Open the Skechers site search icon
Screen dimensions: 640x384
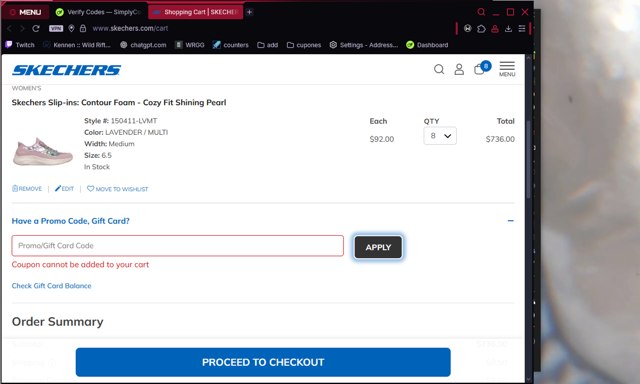pyautogui.click(x=439, y=69)
